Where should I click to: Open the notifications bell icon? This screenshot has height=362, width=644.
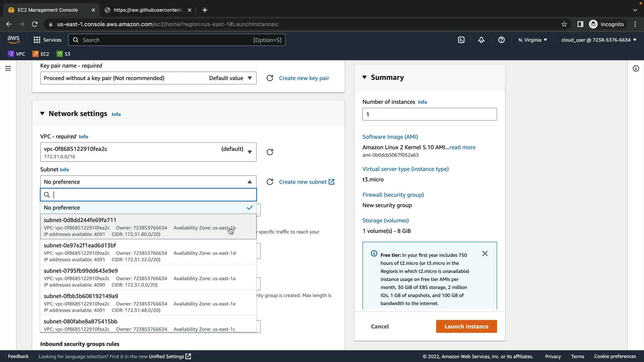click(481, 40)
